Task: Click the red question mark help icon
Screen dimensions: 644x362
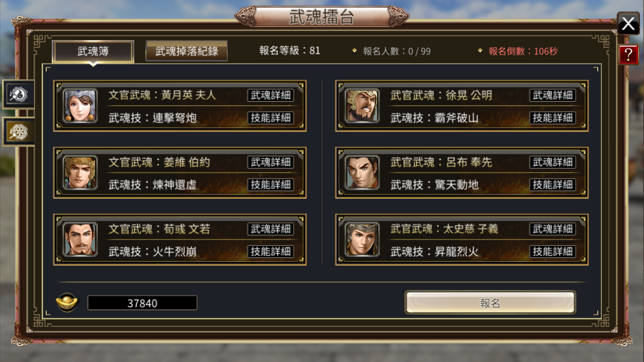Action: [x=628, y=54]
